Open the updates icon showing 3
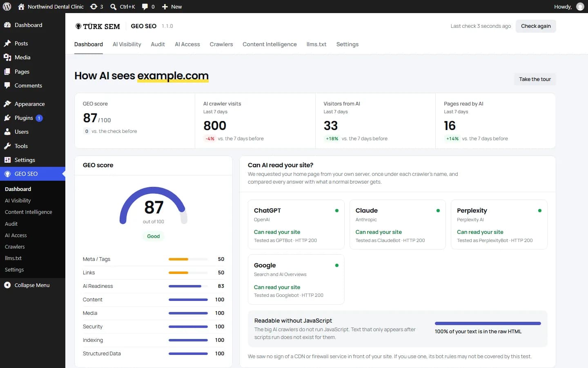The height and width of the screenshot is (368, 588). [94, 7]
